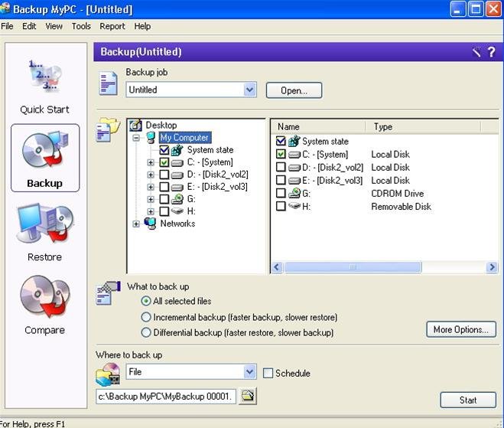Viewport: 504px width, 428px height.
Task: Collapse the My Computer tree node
Action: tap(136, 138)
